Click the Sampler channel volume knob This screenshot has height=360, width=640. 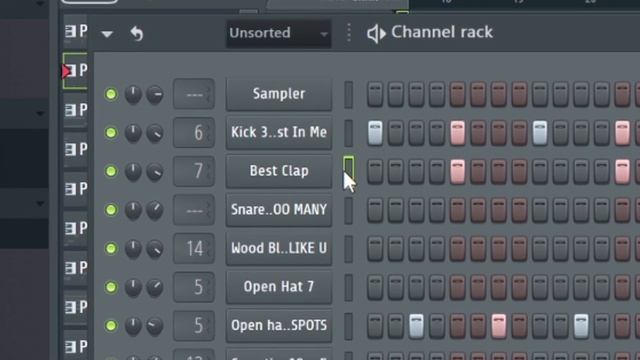155,94
